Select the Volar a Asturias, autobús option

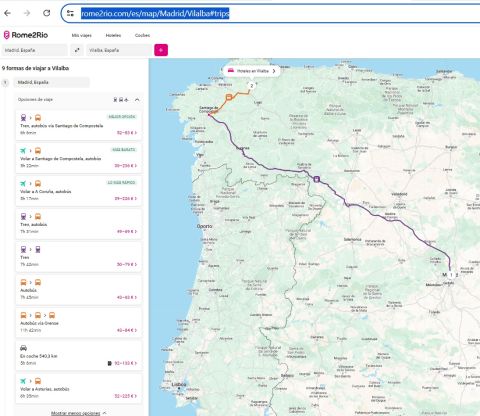pyautogui.click(x=79, y=388)
